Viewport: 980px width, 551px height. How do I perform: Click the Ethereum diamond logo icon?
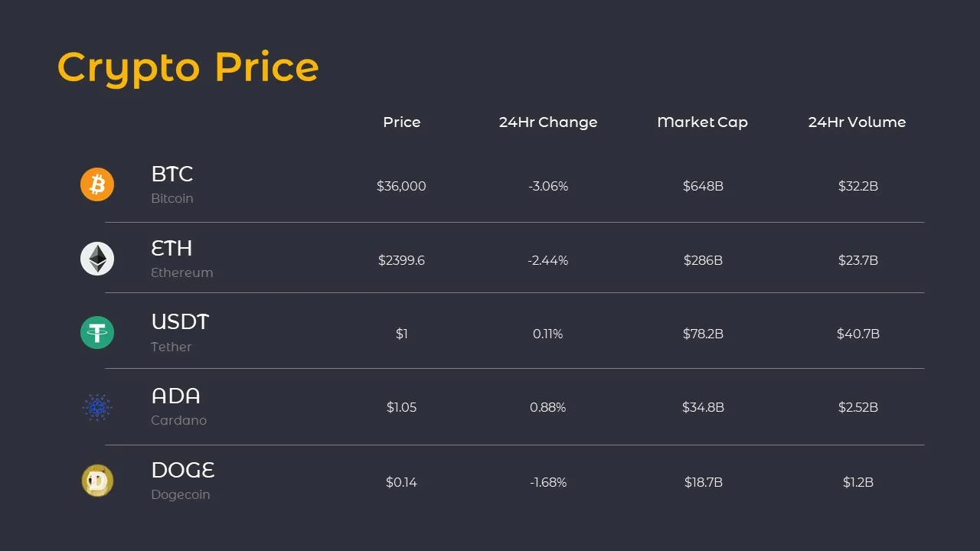(97, 259)
